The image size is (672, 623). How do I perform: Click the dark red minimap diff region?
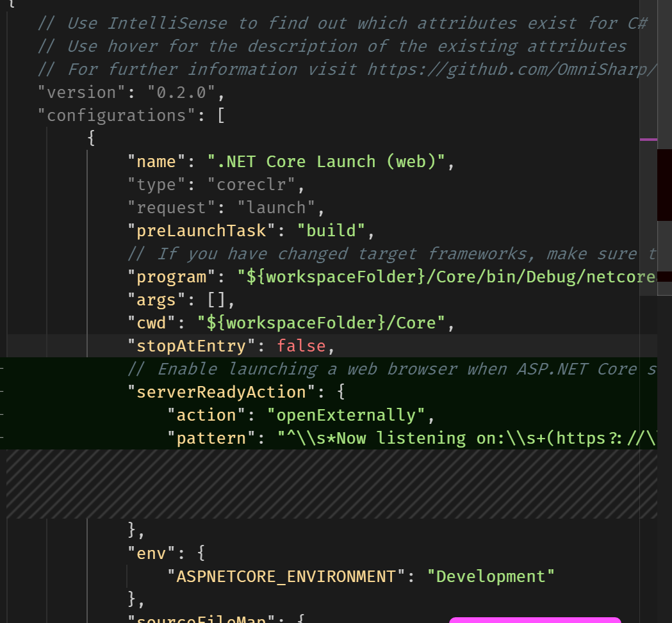coord(664,185)
